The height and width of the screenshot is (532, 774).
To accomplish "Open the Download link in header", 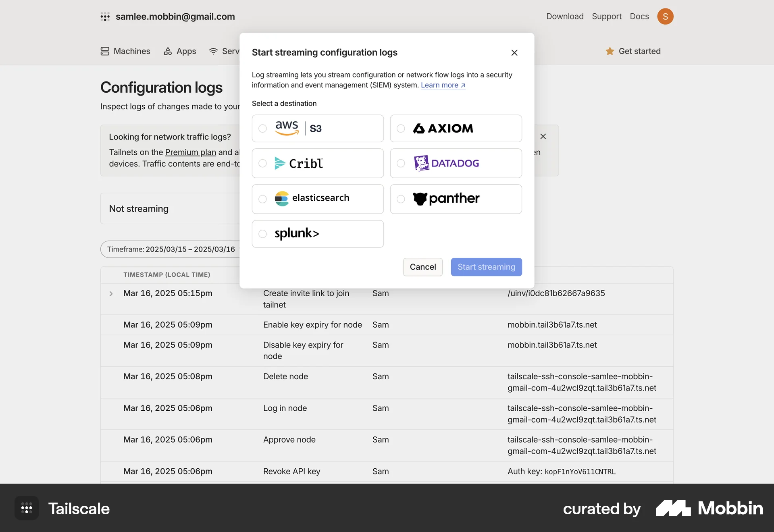I will (565, 17).
